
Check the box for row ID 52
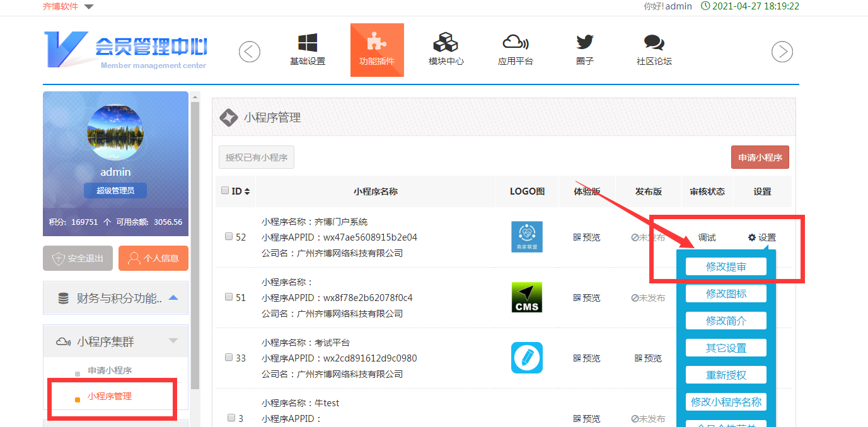[229, 237]
